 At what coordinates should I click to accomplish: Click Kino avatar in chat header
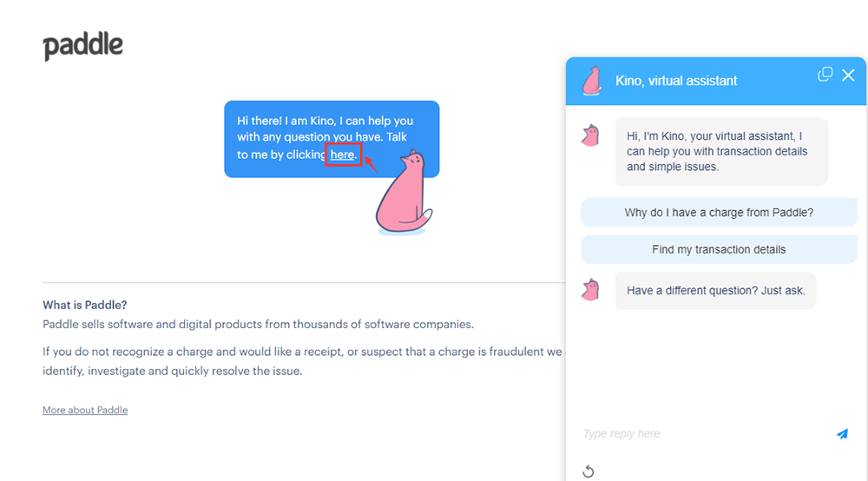click(x=592, y=81)
